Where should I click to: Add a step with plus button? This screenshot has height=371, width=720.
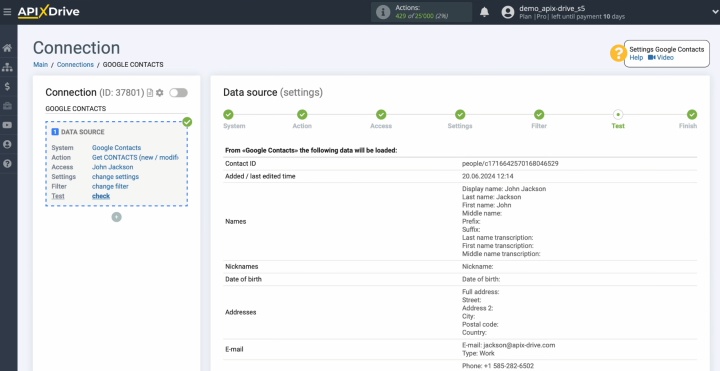(x=117, y=217)
